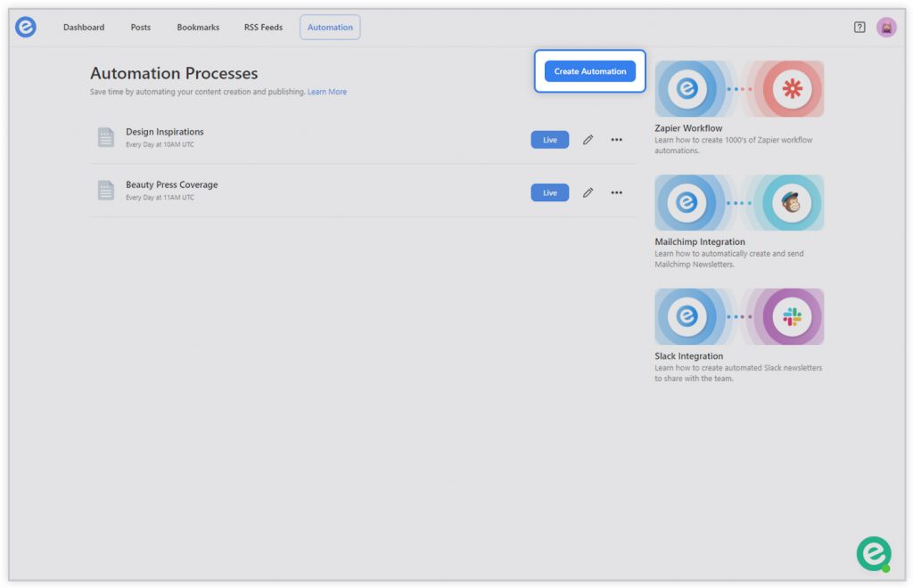913x588 pixels.
Task: Click the elink logo in top-left corner
Action: point(26,28)
